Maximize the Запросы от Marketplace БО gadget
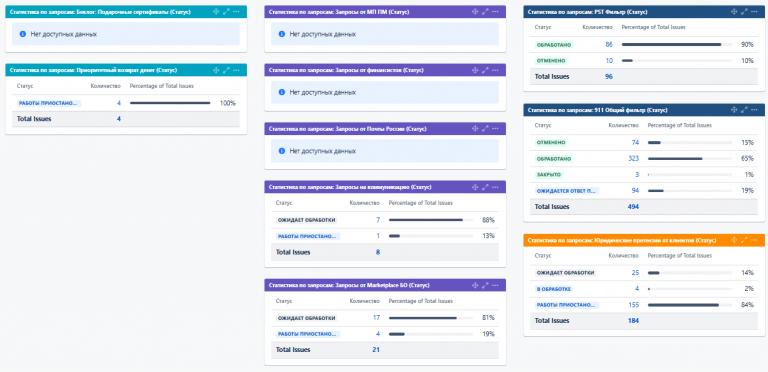768x372 pixels. (485, 285)
